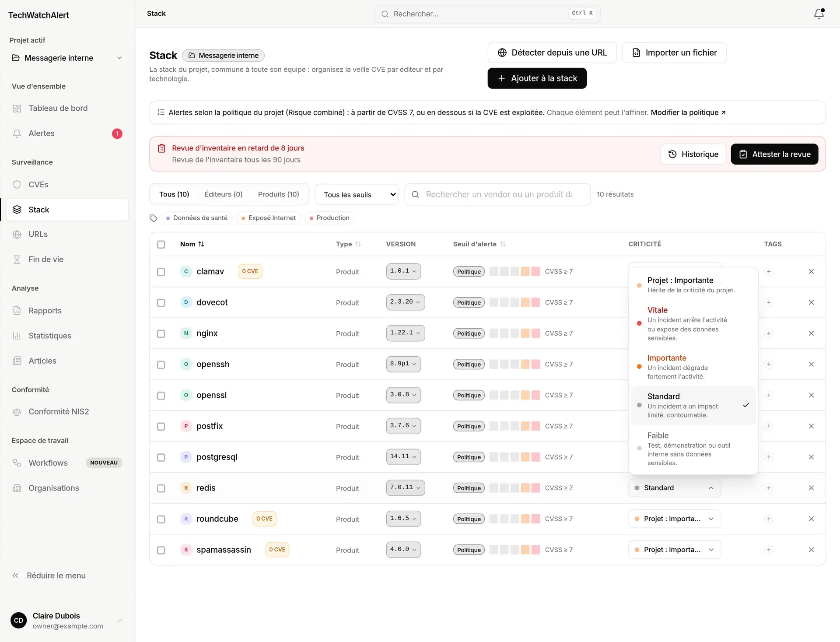The width and height of the screenshot is (840, 642).
Task: Open Historique of reviews
Action: pos(693,154)
